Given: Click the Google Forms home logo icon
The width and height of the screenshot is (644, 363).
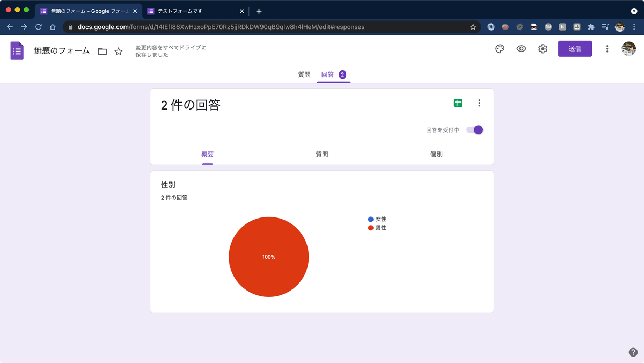Looking at the screenshot, I should click(17, 50).
